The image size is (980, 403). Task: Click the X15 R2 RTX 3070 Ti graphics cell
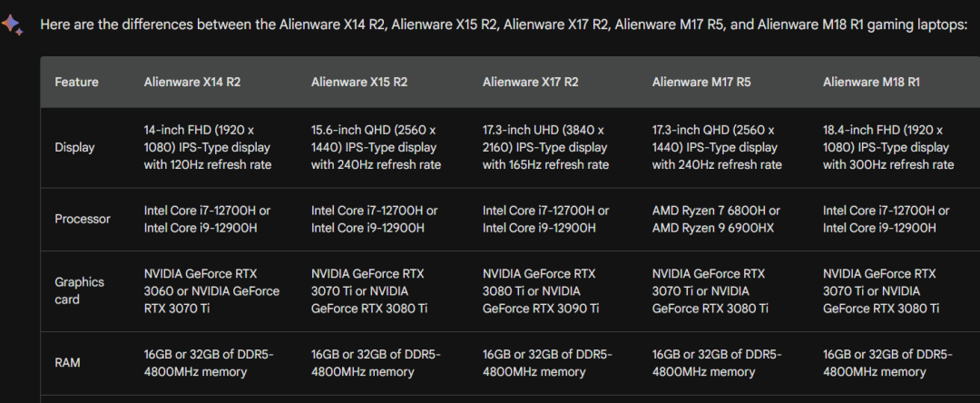pyautogui.click(x=368, y=290)
